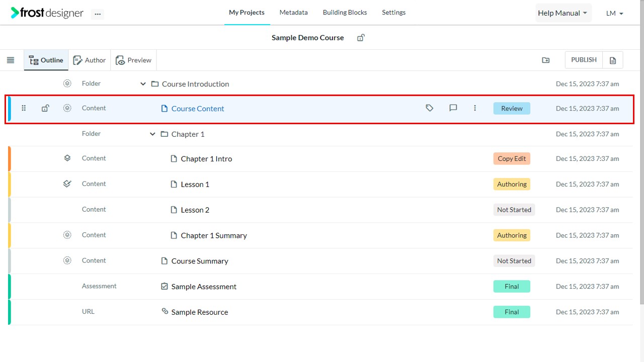The image size is (644, 362).
Task: Click the document icon next to PUBLISH
Action: pos(613,60)
